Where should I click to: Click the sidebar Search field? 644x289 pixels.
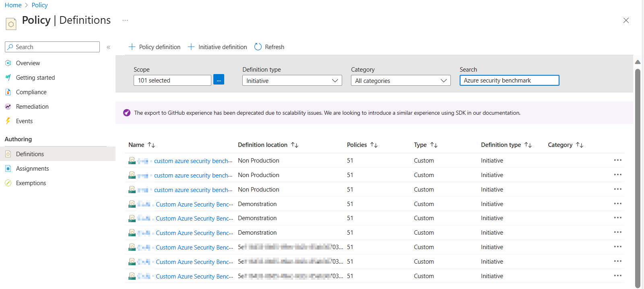point(52,47)
